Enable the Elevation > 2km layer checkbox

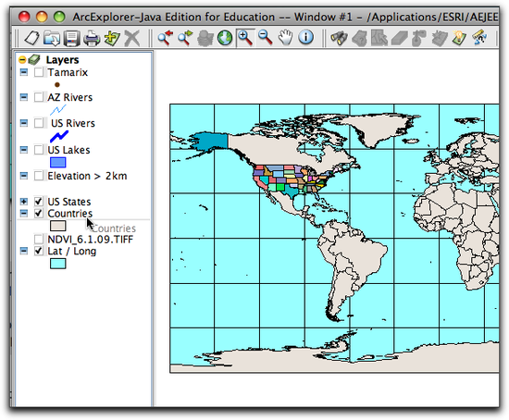pyautogui.click(x=39, y=176)
